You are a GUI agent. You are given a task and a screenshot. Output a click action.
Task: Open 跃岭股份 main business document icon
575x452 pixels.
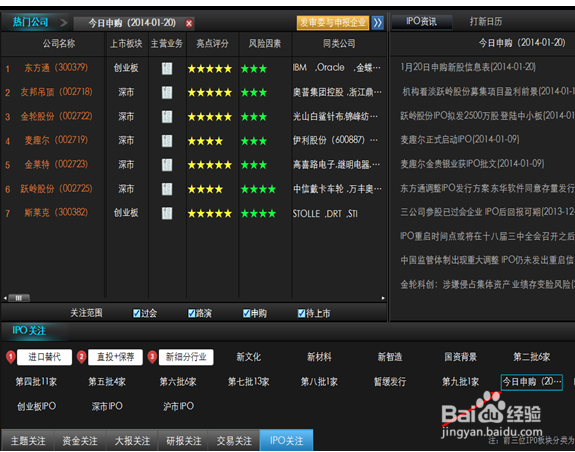(x=167, y=189)
